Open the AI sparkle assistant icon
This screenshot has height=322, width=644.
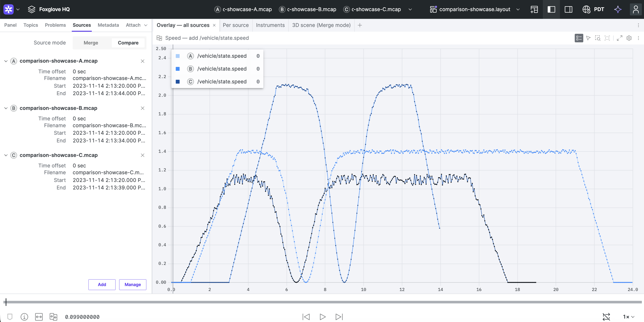(x=618, y=9)
